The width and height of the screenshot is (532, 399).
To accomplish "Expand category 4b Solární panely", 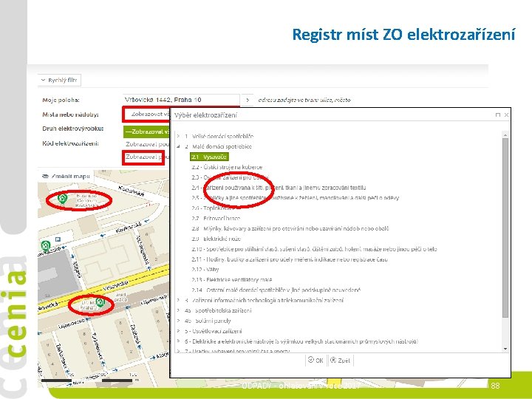I will click(x=178, y=321).
